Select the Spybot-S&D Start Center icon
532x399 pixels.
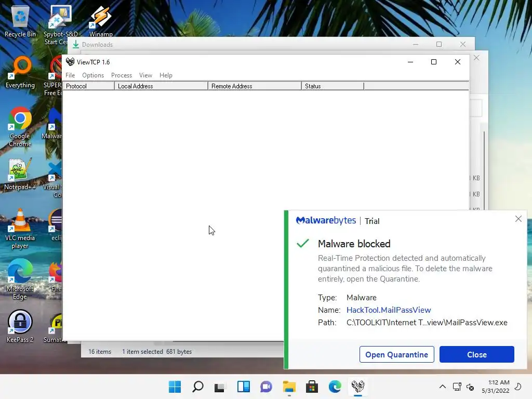point(60,25)
